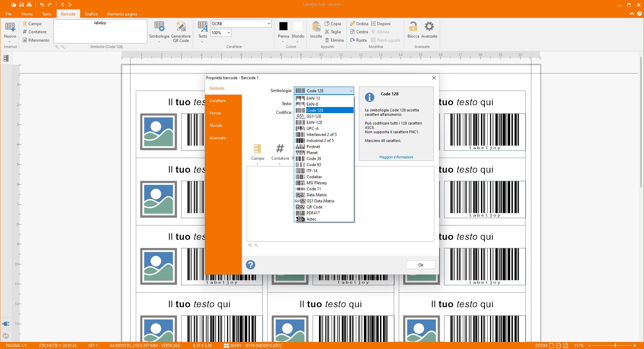
Task: Zoom to selection in status bar
Action: [x=566, y=345]
